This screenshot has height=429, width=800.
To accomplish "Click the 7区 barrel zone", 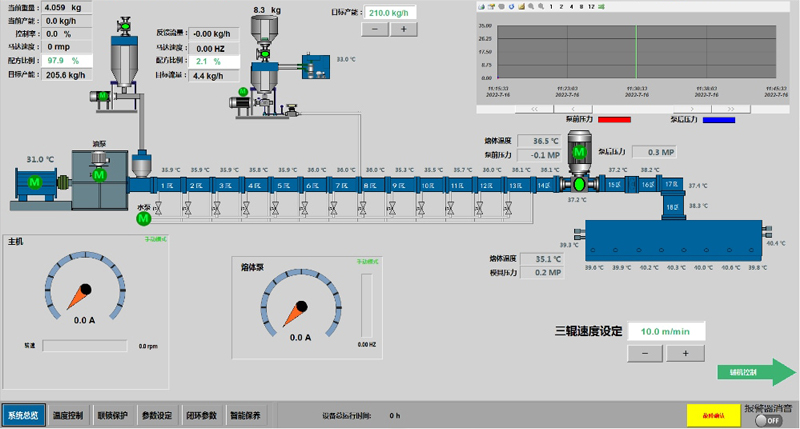I will coord(341,186).
